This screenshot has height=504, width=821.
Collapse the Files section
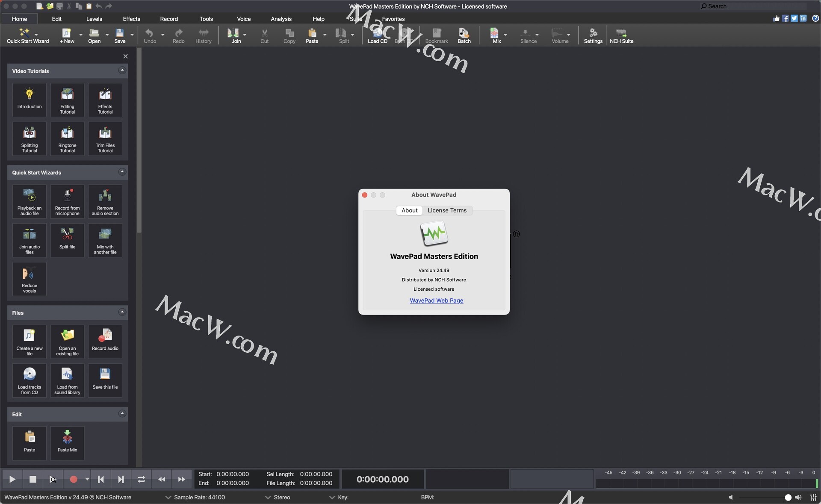click(x=122, y=312)
